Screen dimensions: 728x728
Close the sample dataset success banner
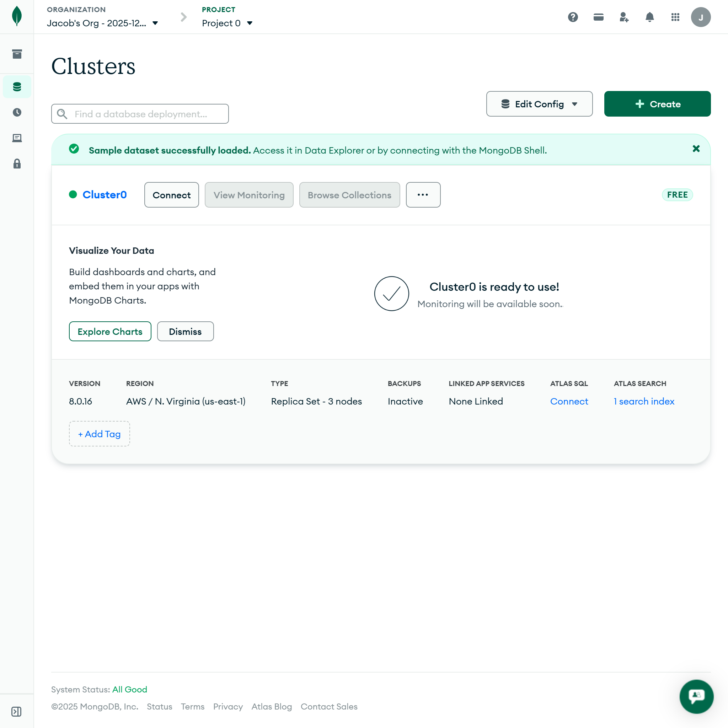tap(696, 149)
